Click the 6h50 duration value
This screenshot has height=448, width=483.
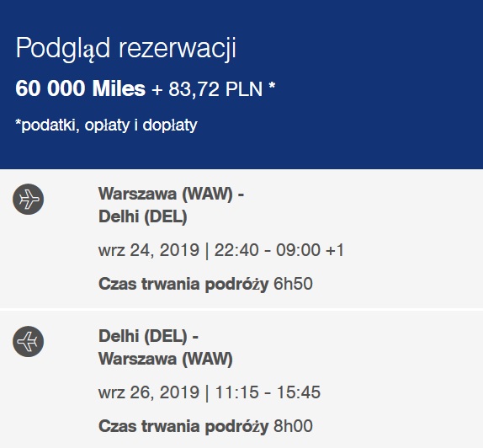[293, 284]
